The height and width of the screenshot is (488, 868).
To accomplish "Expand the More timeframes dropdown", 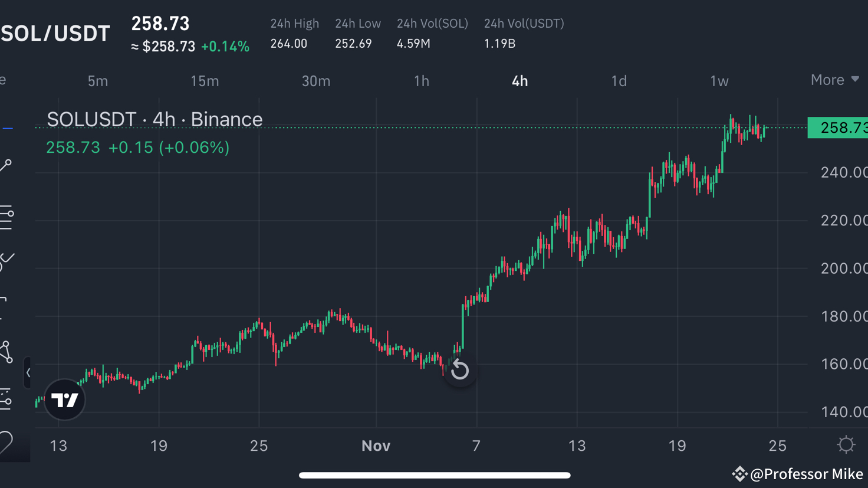I will coord(834,80).
